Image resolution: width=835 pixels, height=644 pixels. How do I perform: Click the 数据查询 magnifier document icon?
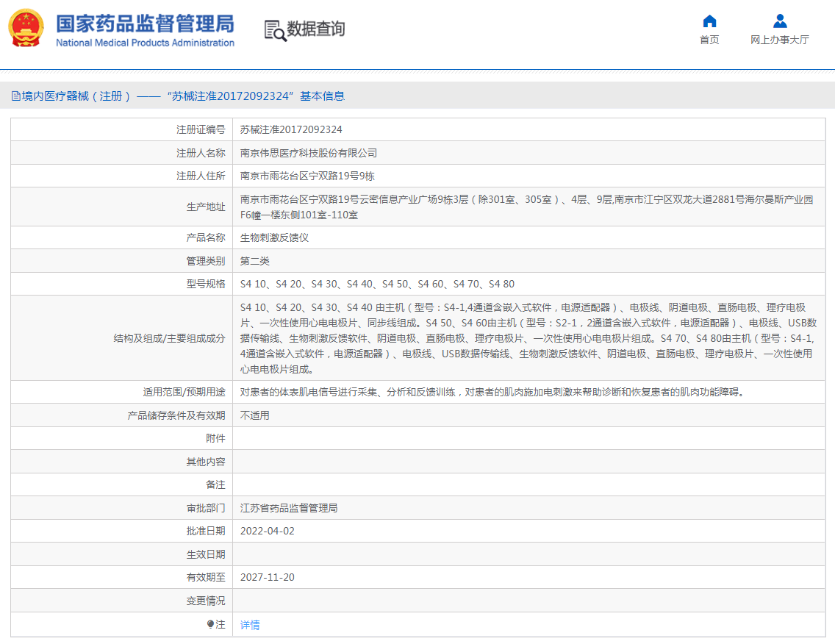275,30
